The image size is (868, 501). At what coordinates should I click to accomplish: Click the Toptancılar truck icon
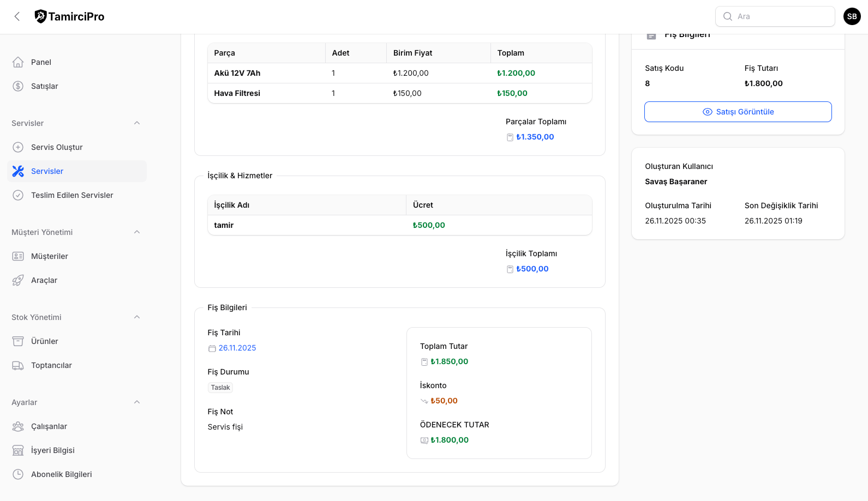pyautogui.click(x=18, y=365)
